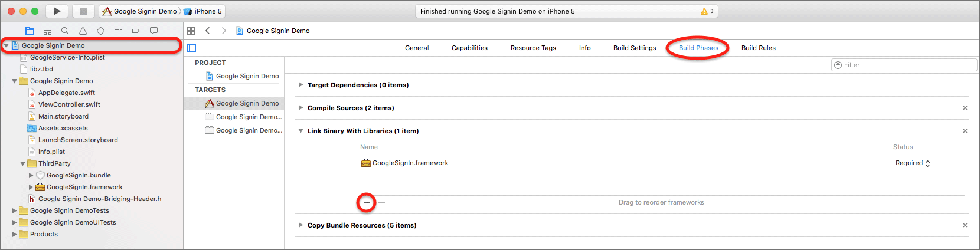This screenshot has height=250, width=980.
Task: Click the Run (play) button
Action: [x=57, y=11]
